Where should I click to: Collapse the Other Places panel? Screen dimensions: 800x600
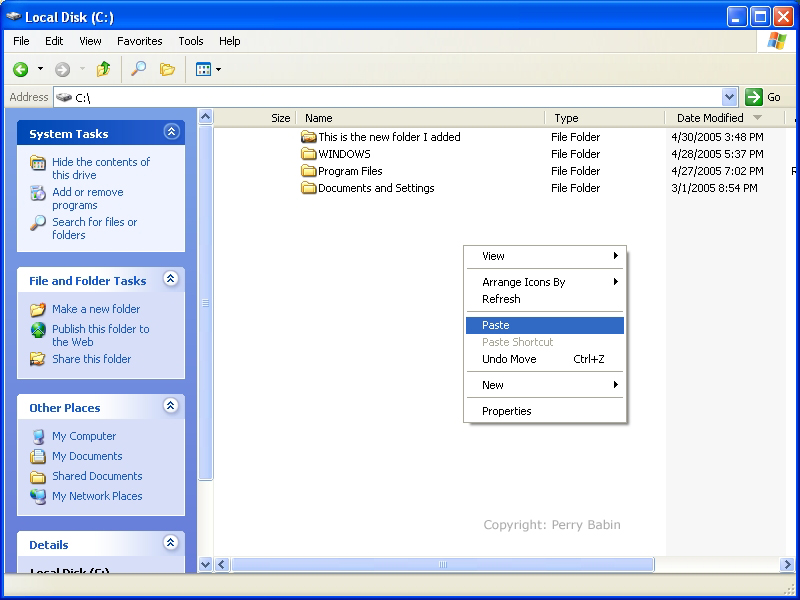(171, 406)
